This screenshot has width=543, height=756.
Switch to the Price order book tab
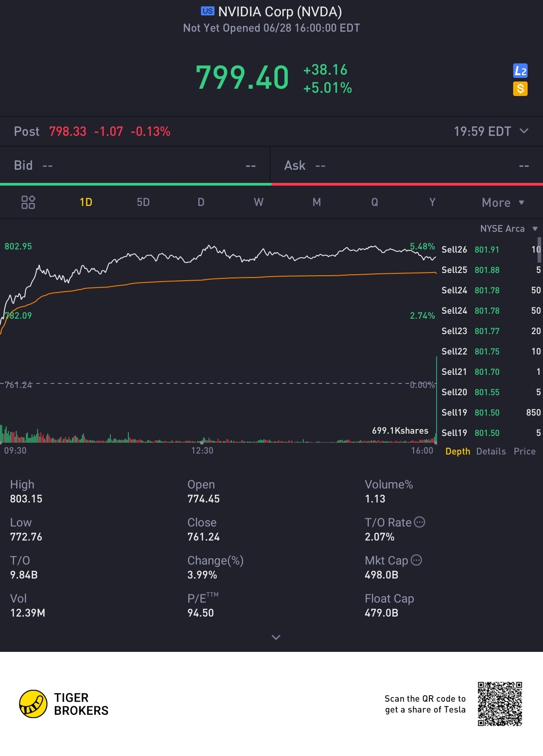pyautogui.click(x=524, y=451)
